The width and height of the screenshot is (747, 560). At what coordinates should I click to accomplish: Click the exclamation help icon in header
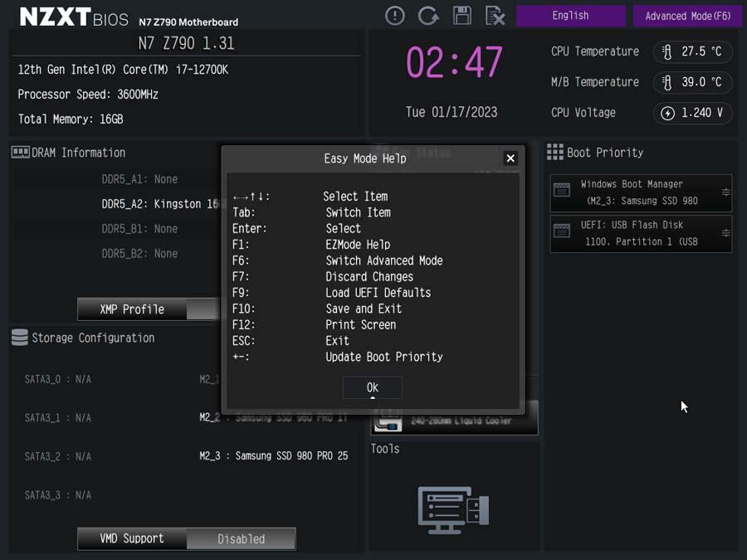[394, 16]
